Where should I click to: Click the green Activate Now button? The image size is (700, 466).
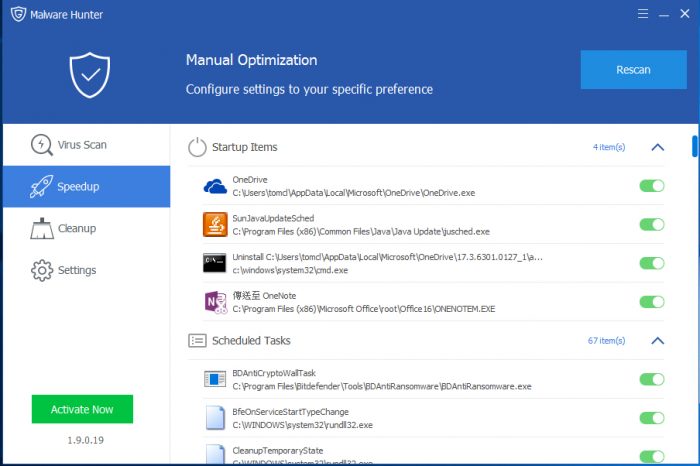[82, 409]
